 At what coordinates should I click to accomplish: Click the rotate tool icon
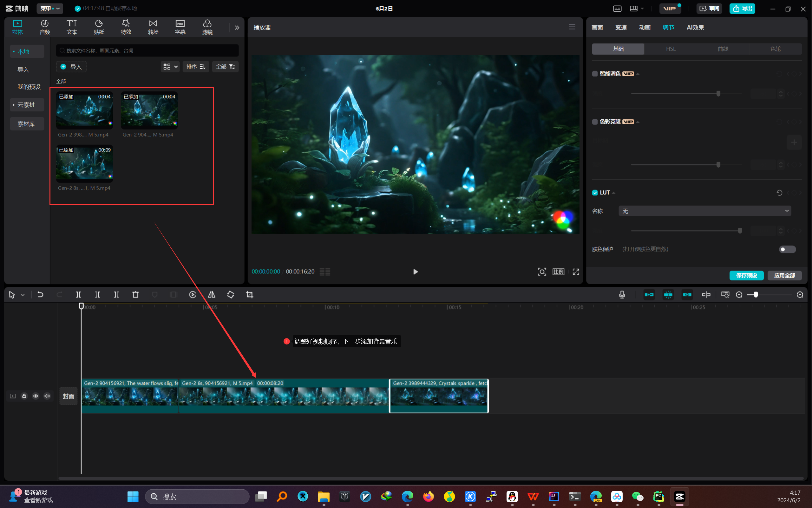[231, 295]
